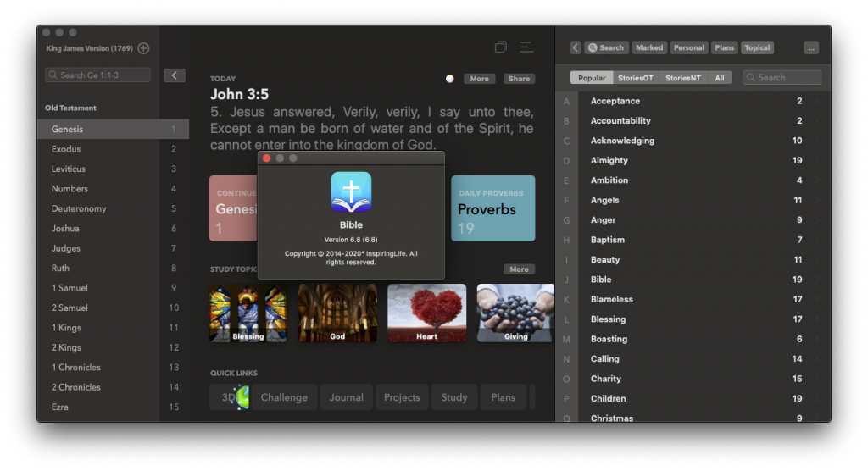This screenshot has width=868, height=471.
Task: Jump to letter D in alphabet index
Action: tap(566, 160)
